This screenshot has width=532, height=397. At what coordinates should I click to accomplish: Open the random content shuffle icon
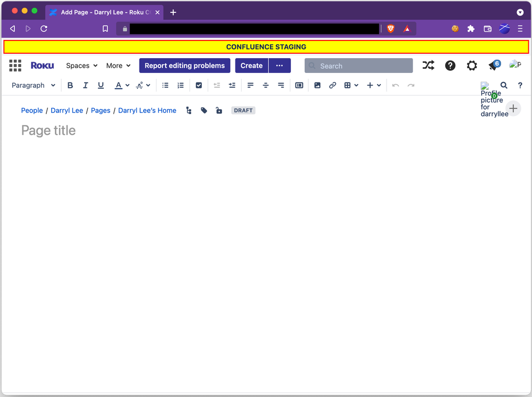428,65
